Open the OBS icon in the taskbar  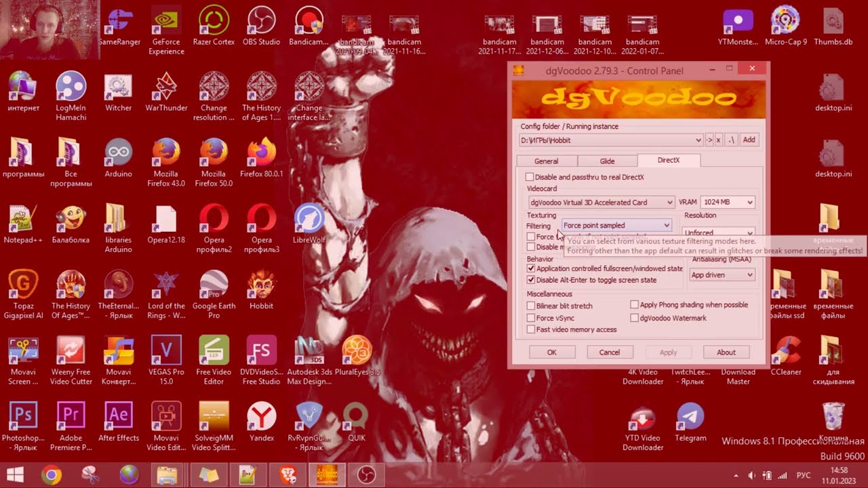pos(366,474)
